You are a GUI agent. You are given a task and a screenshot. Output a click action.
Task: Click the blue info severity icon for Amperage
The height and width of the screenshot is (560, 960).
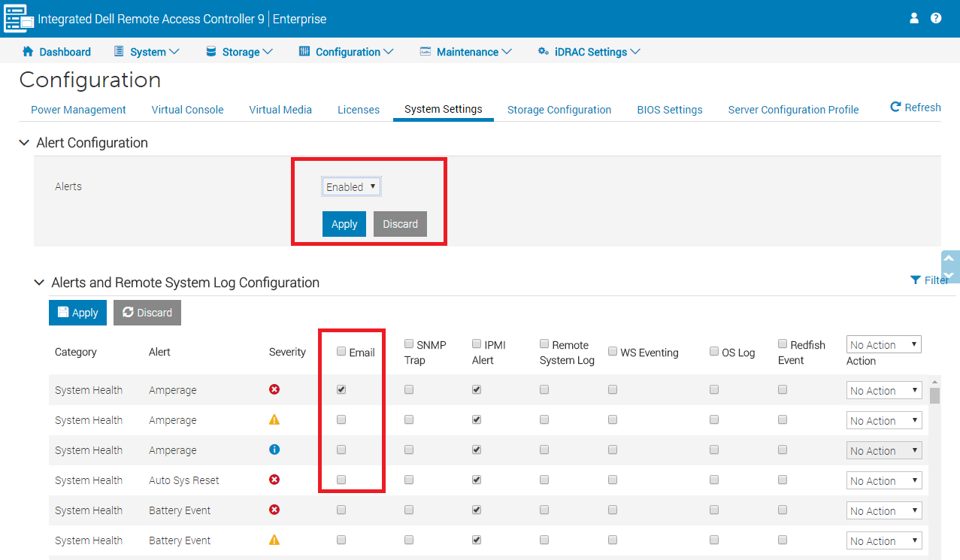274,450
